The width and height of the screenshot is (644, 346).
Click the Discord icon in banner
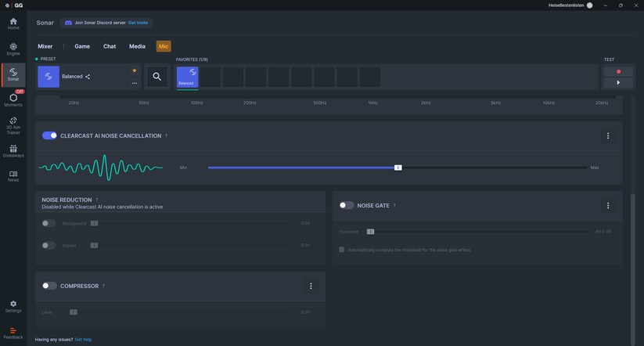pyautogui.click(x=68, y=23)
